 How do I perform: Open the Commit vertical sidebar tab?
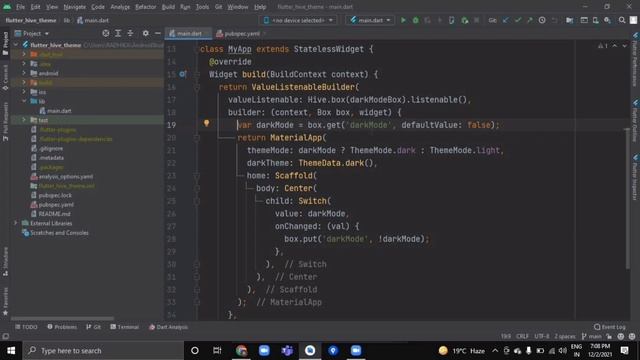5,78
